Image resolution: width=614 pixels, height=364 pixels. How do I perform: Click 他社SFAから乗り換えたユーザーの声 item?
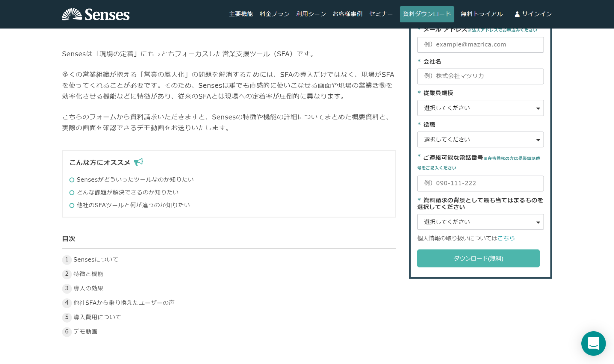124,303
